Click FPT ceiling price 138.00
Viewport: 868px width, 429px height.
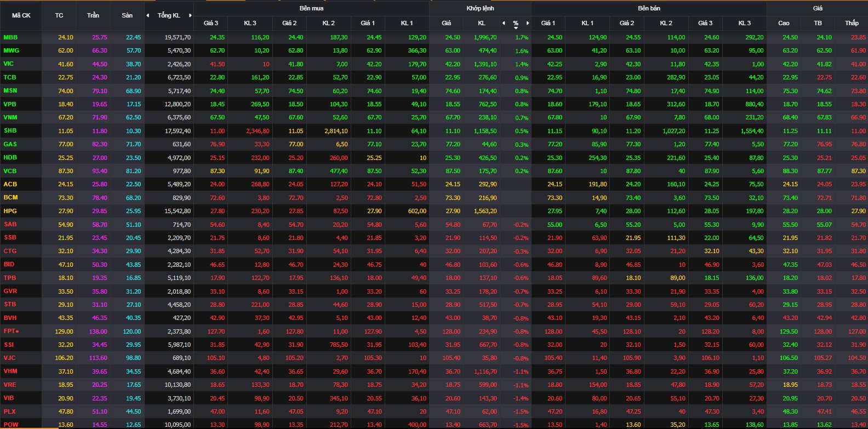tap(98, 331)
